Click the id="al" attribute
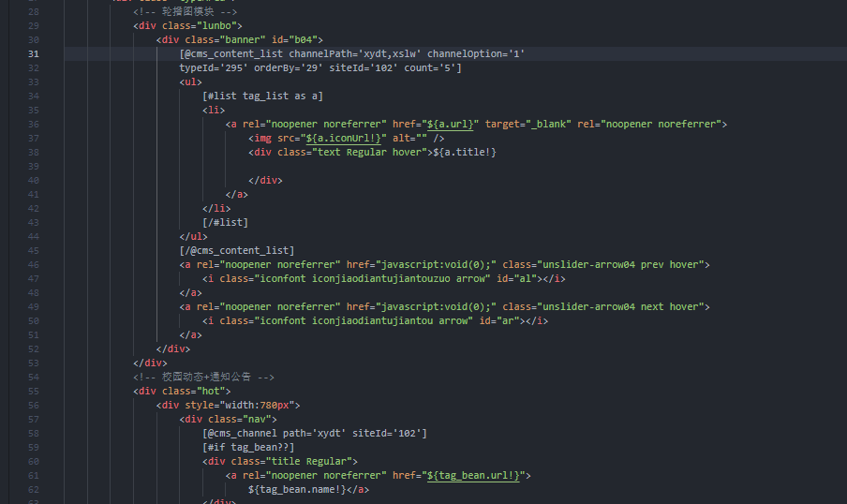Image resolution: width=847 pixels, height=504 pixels. click(516, 279)
